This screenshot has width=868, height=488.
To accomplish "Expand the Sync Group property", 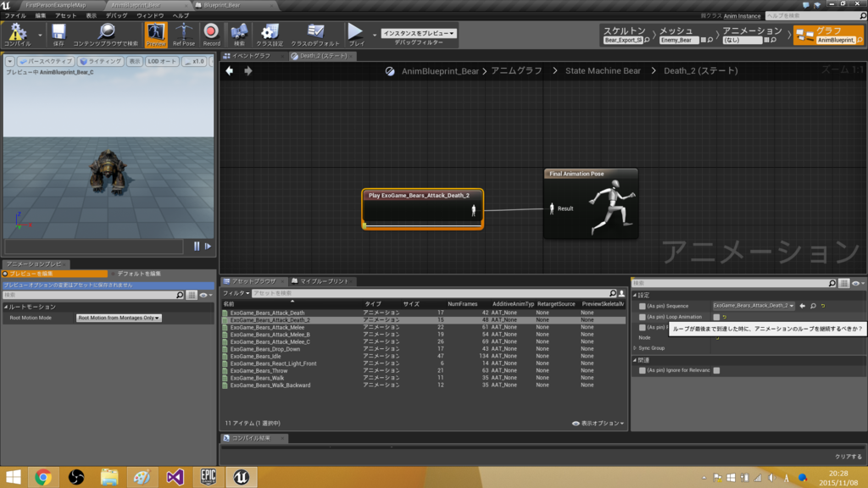I will (635, 348).
